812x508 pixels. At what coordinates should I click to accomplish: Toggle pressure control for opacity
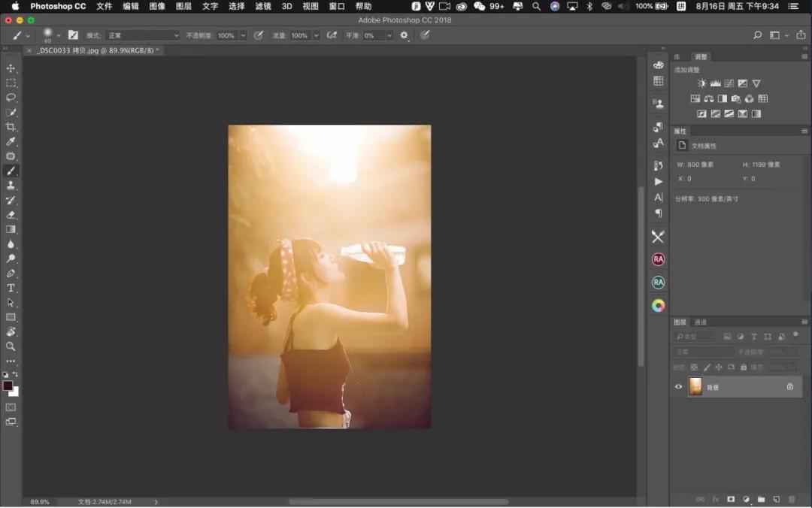259,35
